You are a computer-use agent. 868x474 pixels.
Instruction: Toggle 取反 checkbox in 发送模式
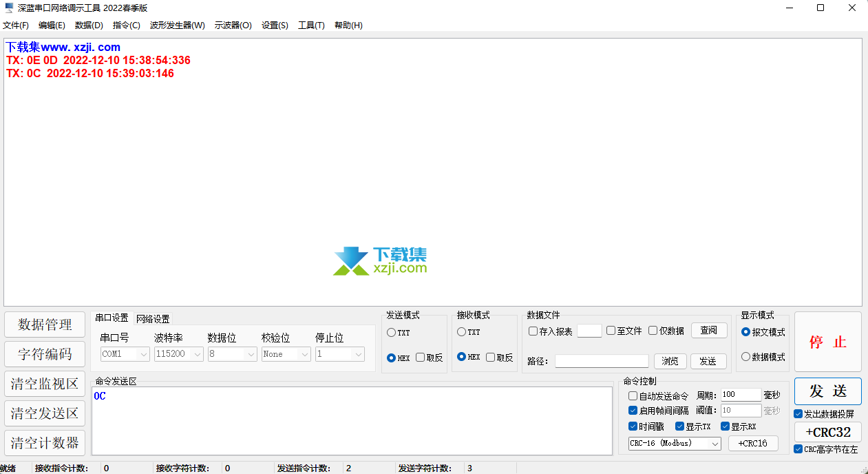click(x=430, y=358)
